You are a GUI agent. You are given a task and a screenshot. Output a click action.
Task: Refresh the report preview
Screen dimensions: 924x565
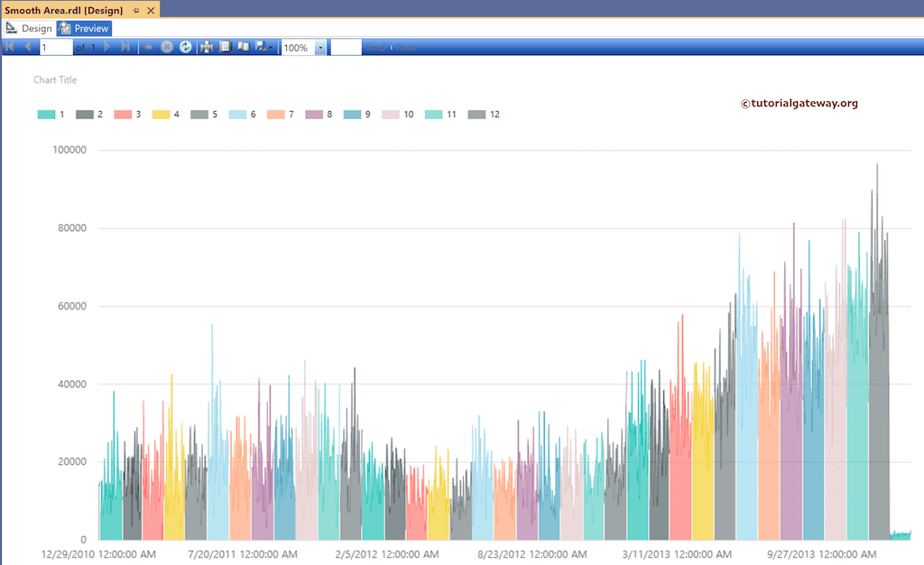point(187,47)
